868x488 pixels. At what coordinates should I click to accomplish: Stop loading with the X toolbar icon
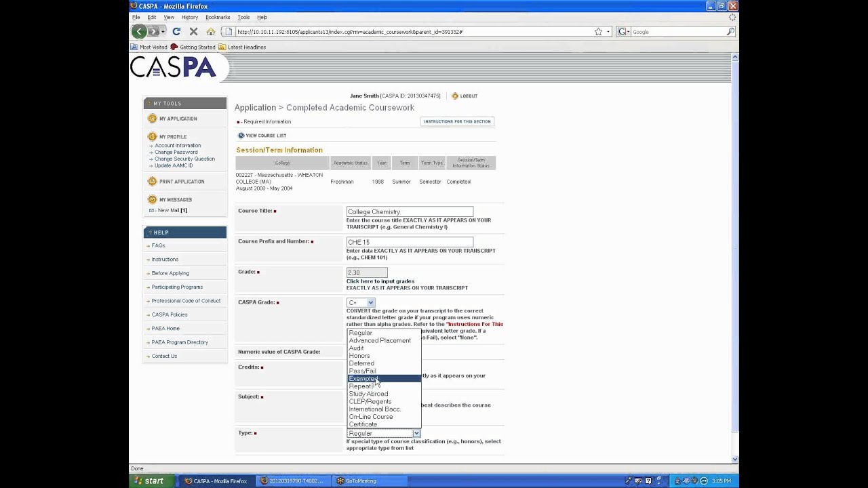click(193, 31)
